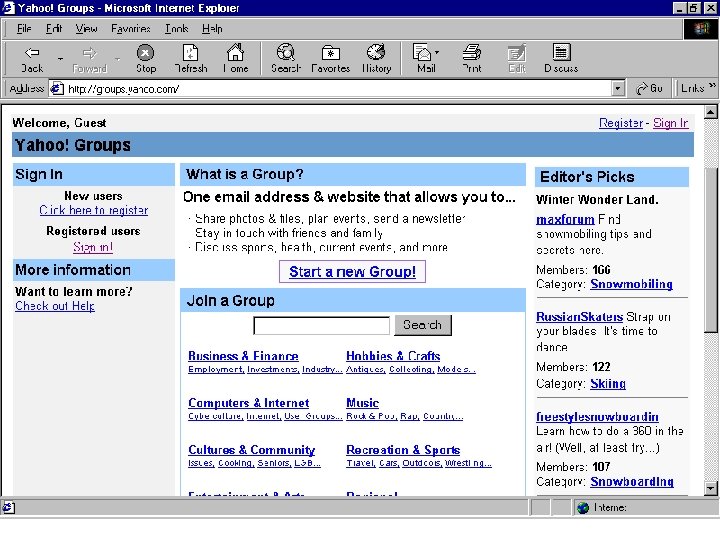Print the page using Print icon

(472, 52)
